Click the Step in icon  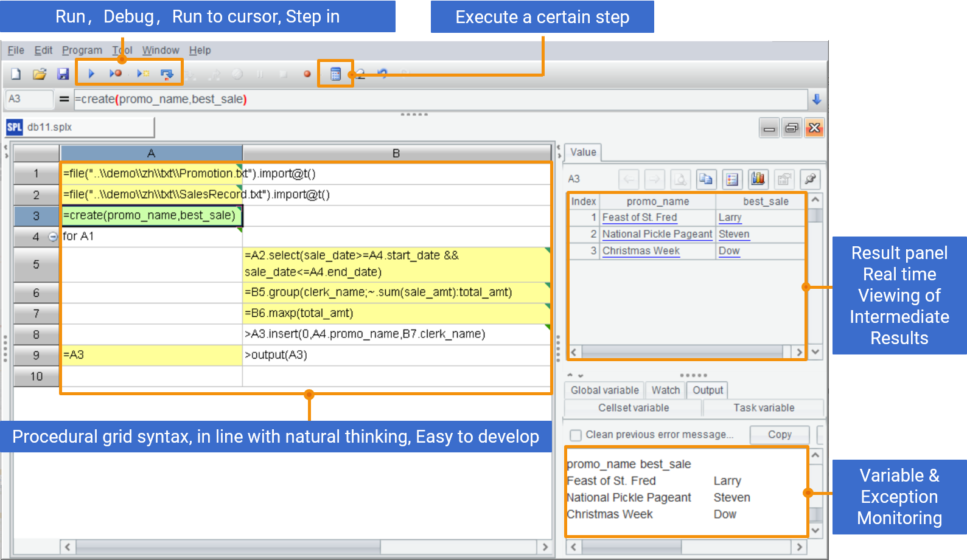point(167,74)
